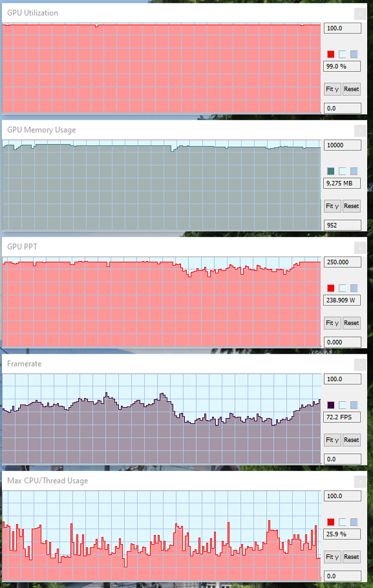373x588 pixels.
Task: Edit GPU PPT min value field 0.000
Action: (x=342, y=342)
